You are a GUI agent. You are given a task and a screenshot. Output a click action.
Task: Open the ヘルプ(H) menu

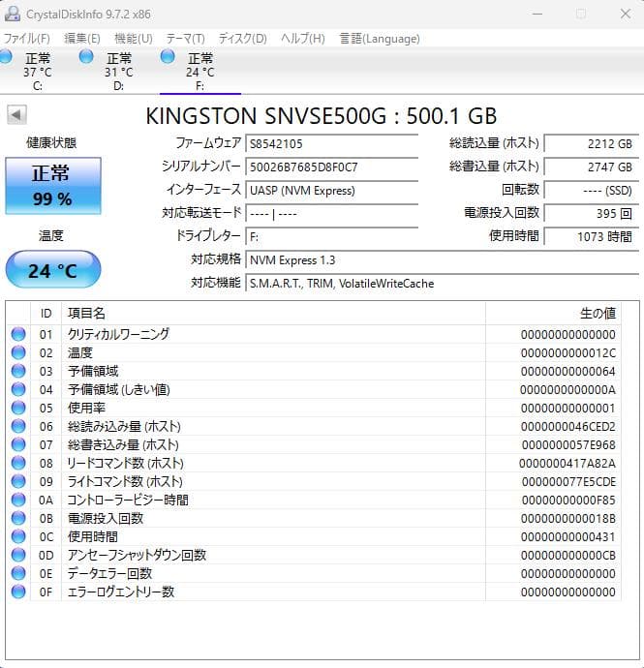pos(302,39)
